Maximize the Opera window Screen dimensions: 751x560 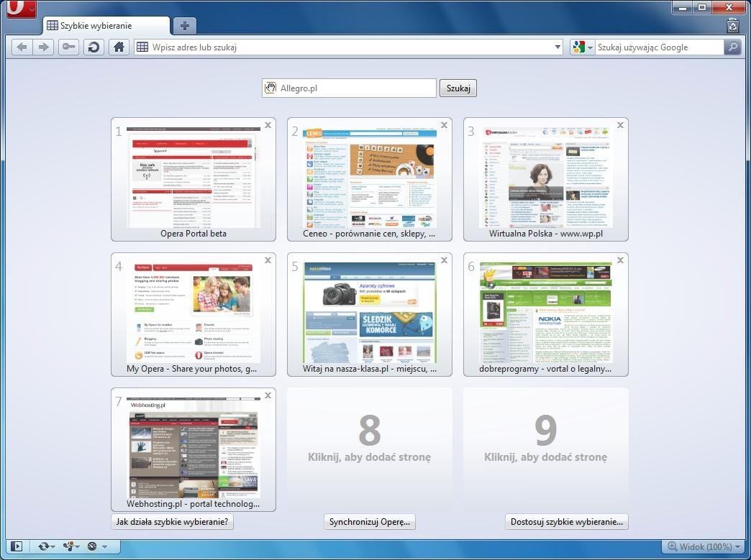(x=702, y=7)
